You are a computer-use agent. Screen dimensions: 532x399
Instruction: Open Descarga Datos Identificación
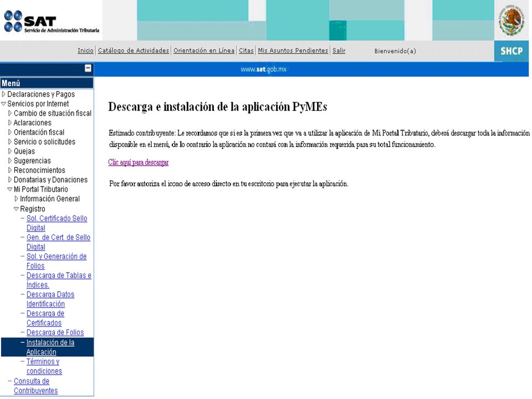(x=50, y=299)
